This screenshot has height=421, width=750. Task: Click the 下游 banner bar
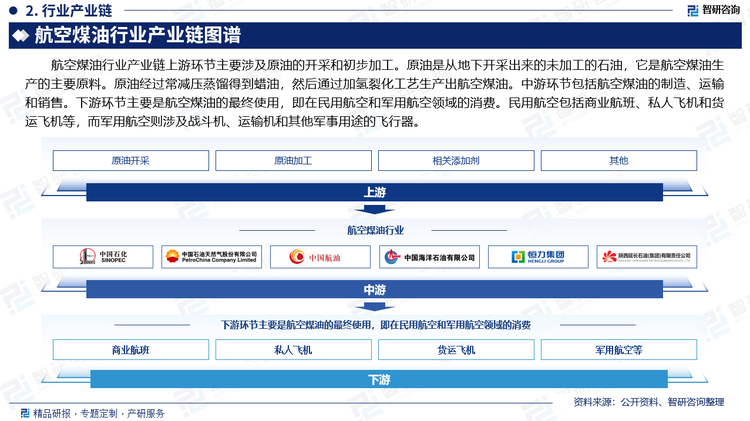click(379, 379)
